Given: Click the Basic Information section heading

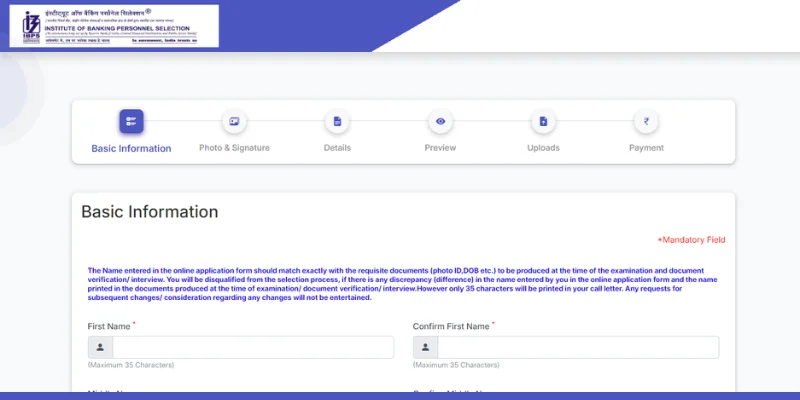Looking at the screenshot, I should 149,212.
